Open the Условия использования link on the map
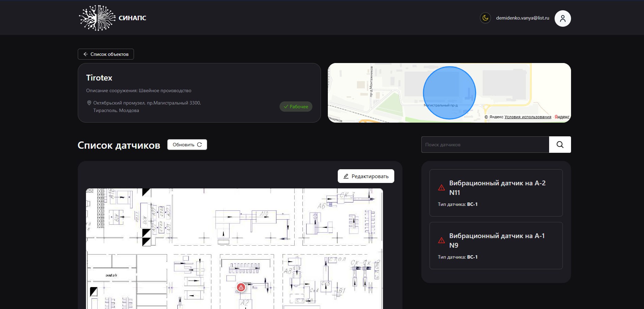Screen dimensions: 644x309 click(528, 117)
